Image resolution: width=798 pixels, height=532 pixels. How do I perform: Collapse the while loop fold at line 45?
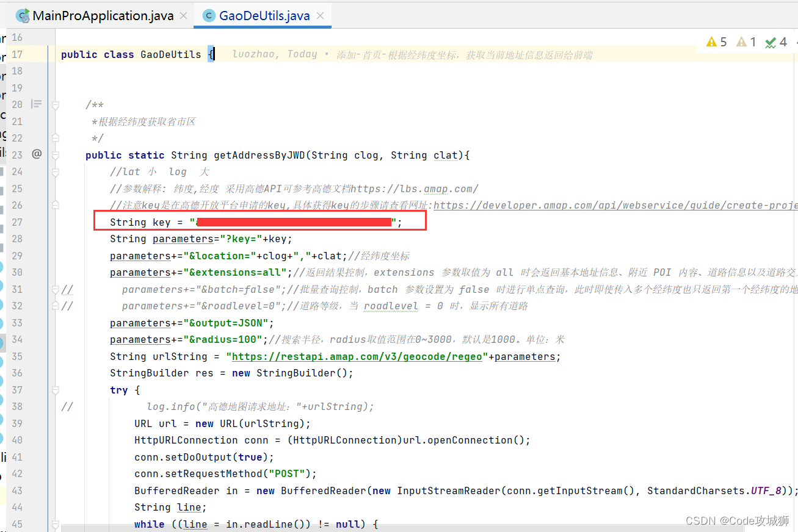click(56, 524)
